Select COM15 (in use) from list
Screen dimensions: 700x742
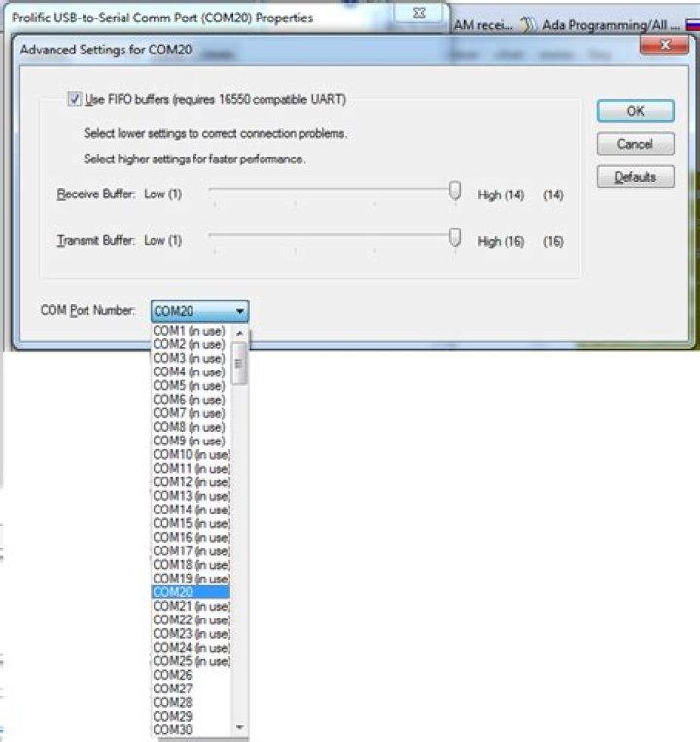pos(192,523)
